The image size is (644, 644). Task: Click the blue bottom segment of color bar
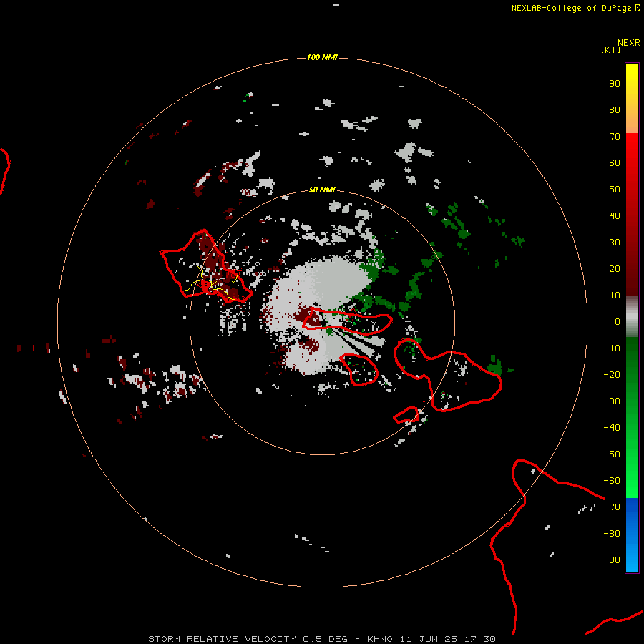tap(632, 535)
